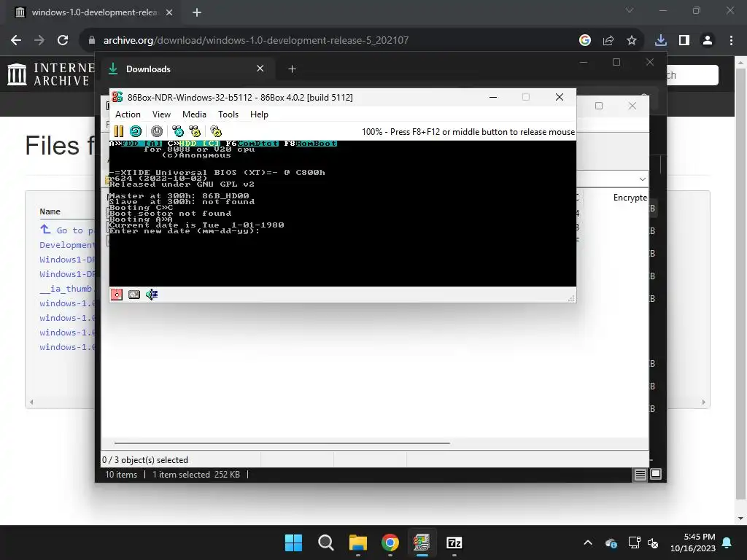Go back in Chrome
The image size is (747, 560).
pos(16,41)
